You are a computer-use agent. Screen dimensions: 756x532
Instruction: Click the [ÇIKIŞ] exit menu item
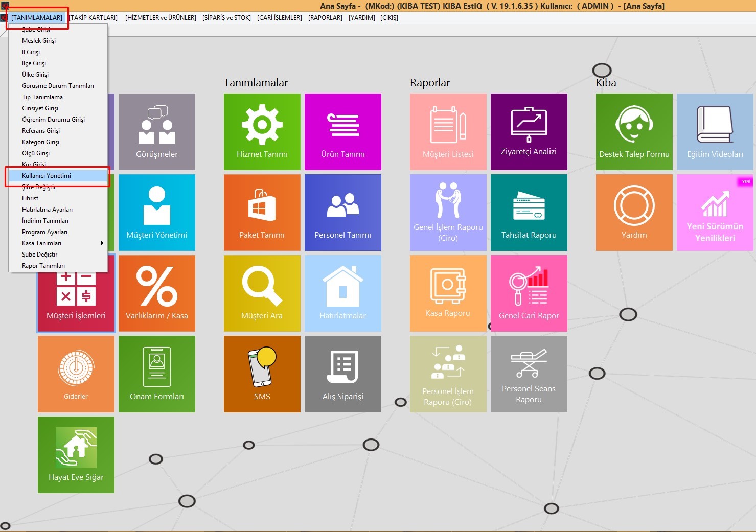[389, 18]
